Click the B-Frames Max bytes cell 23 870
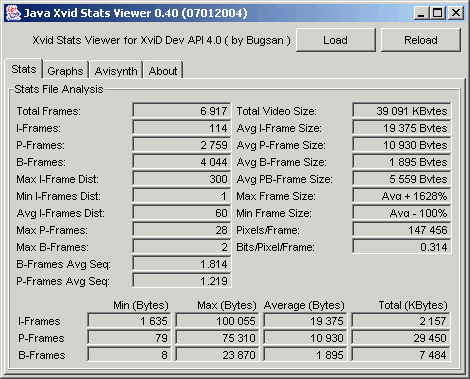 pyautogui.click(x=217, y=355)
